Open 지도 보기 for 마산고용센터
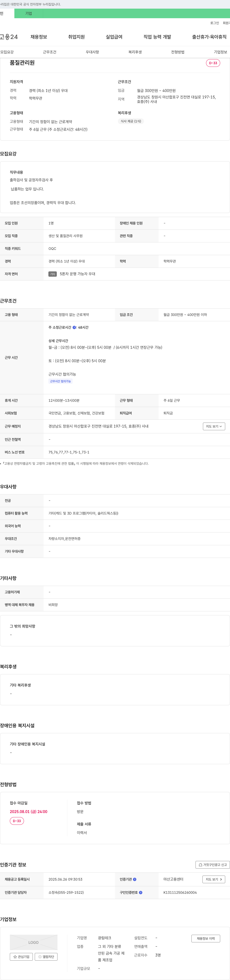The height and width of the screenshot is (980, 230). tap(214, 880)
